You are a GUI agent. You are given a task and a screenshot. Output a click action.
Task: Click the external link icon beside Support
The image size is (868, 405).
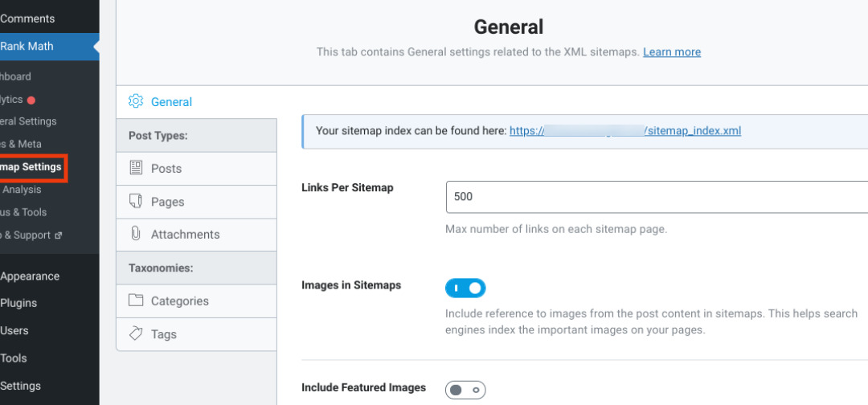point(58,235)
